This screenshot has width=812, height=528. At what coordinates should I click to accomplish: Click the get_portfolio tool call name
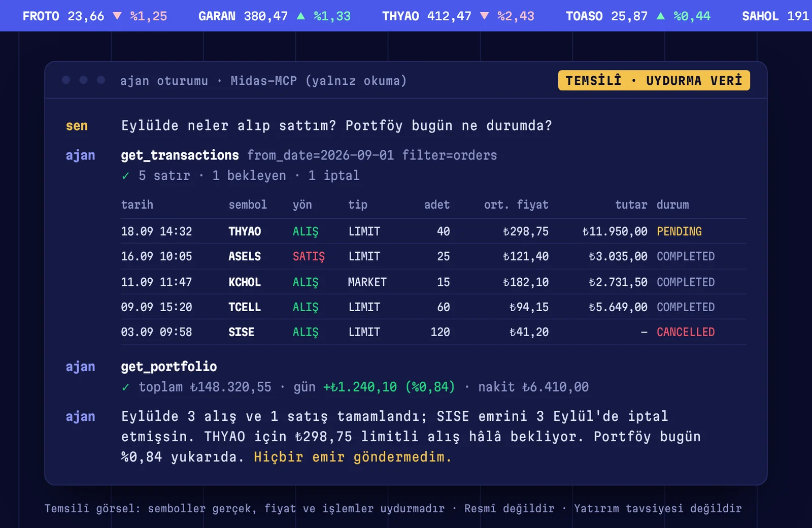pyautogui.click(x=169, y=367)
